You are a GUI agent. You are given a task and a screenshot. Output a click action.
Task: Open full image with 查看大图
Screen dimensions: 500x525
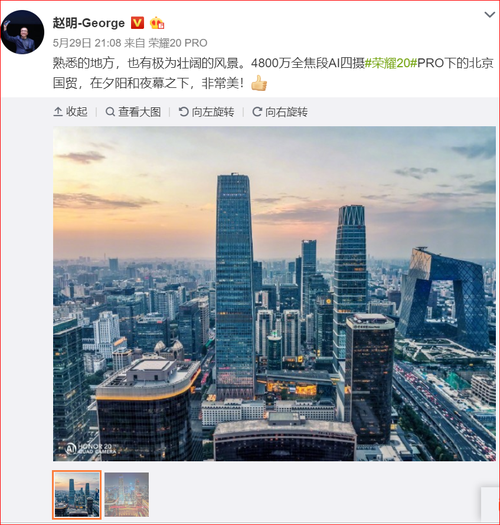133,112
